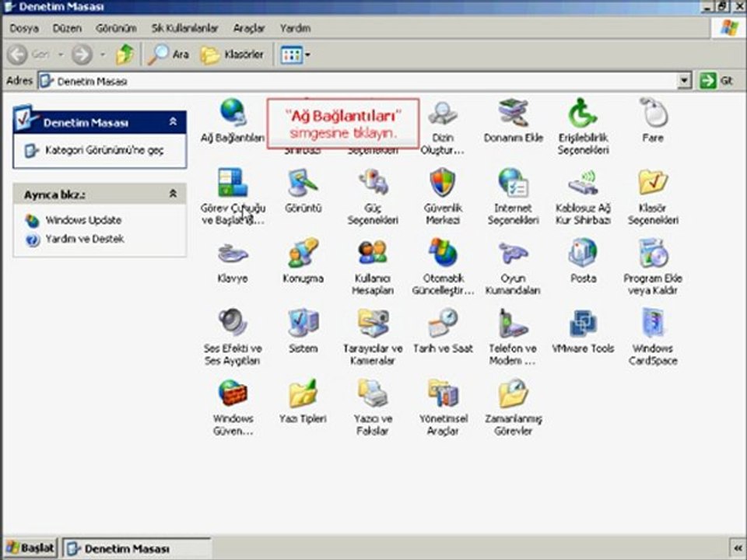The height and width of the screenshot is (560, 747).
Task: Open the Düzen menu
Action: [x=67, y=28]
